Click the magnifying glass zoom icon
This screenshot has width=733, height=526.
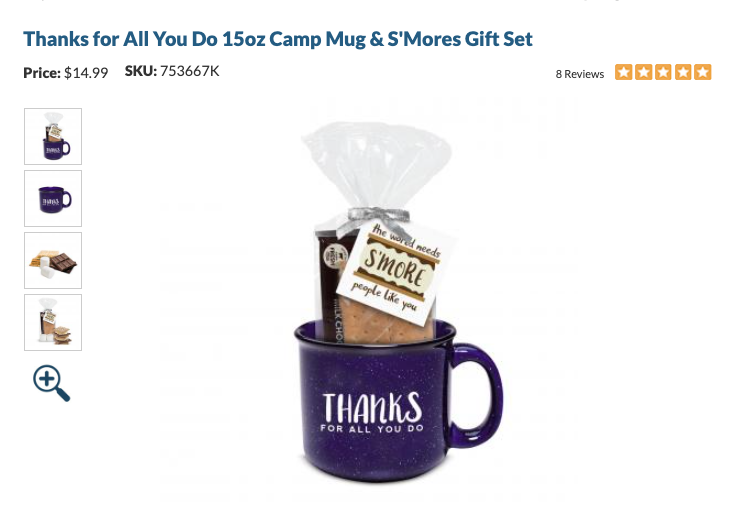pyautogui.click(x=51, y=383)
